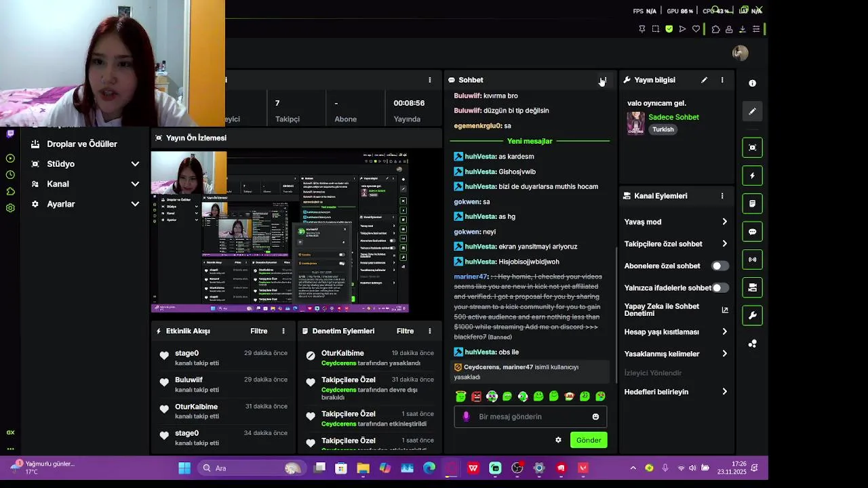The image size is (868, 488).
Task: Click the green pencil edit icon in the right sidebar
Action: (752, 111)
